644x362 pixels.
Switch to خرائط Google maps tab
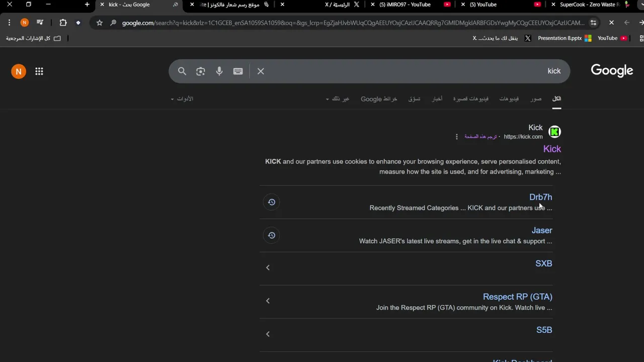point(379,99)
